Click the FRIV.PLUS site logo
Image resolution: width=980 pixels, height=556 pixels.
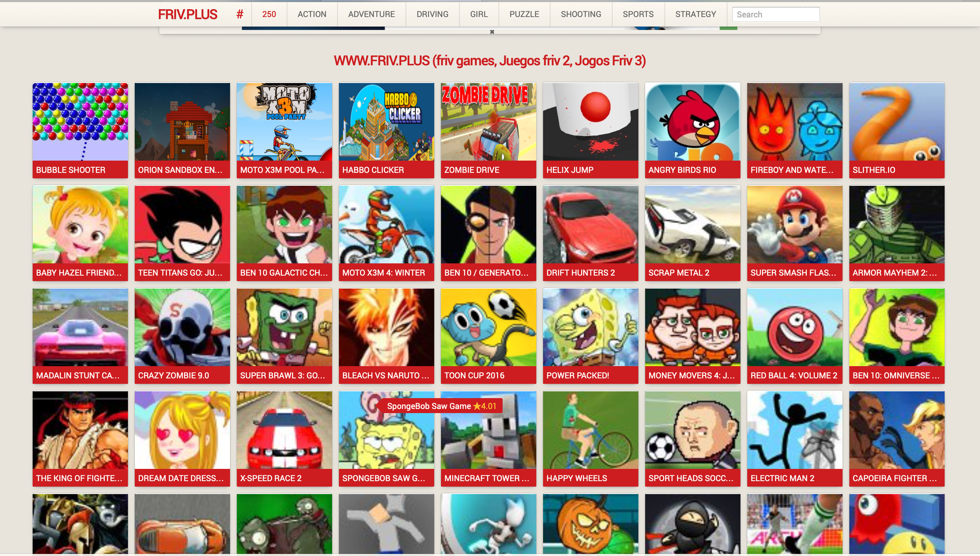pyautogui.click(x=187, y=15)
